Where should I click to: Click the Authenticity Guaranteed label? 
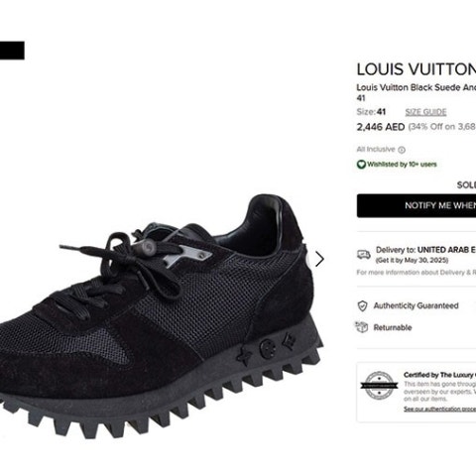point(416,305)
